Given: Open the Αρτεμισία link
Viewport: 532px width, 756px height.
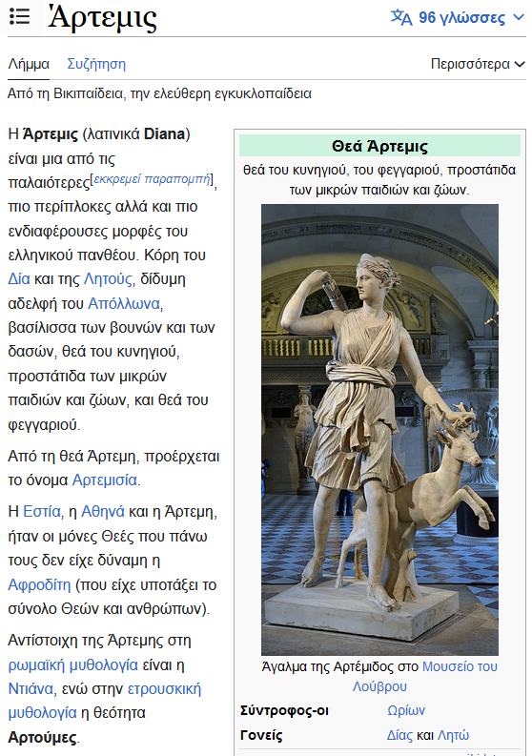Looking at the screenshot, I should [x=105, y=480].
